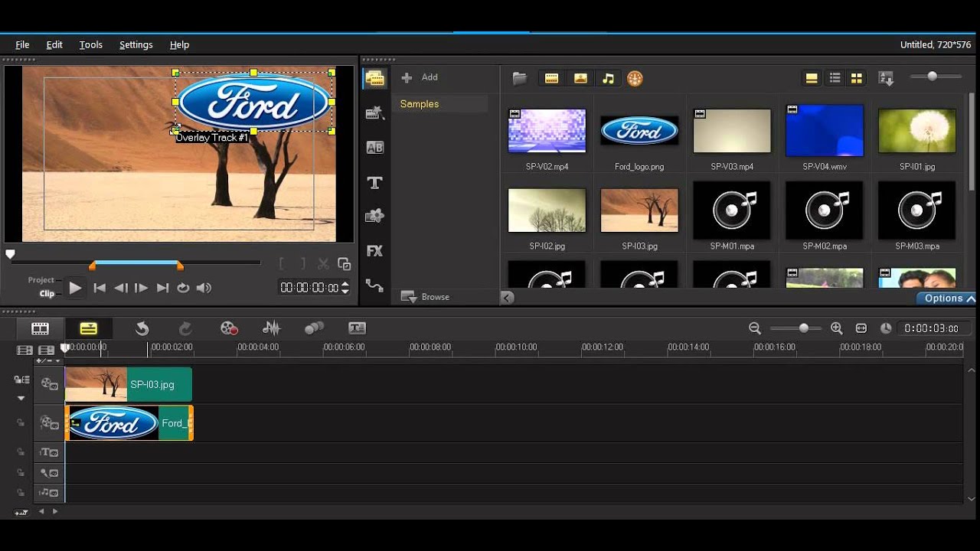Viewport: 980px width, 551px height.
Task: Toggle showing photos in the library
Action: 580,78
